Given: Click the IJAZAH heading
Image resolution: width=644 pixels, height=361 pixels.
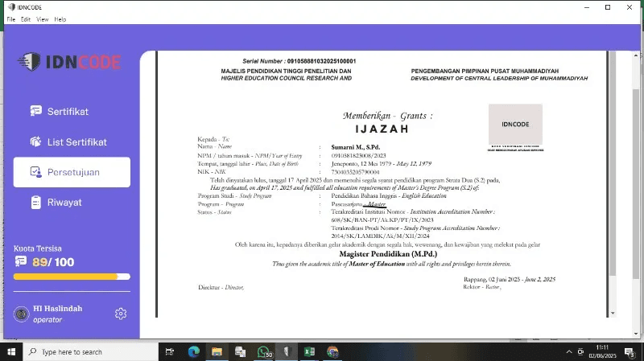Looking at the screenshot, I should (x=382, y=129).
